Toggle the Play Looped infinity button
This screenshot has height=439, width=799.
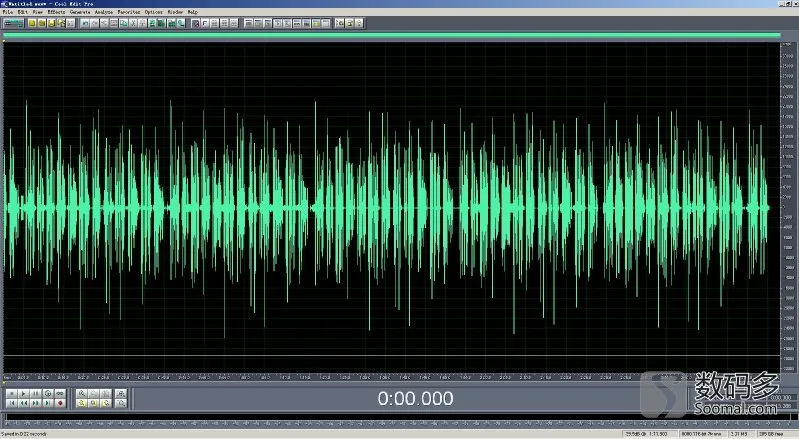pos(60,393)
